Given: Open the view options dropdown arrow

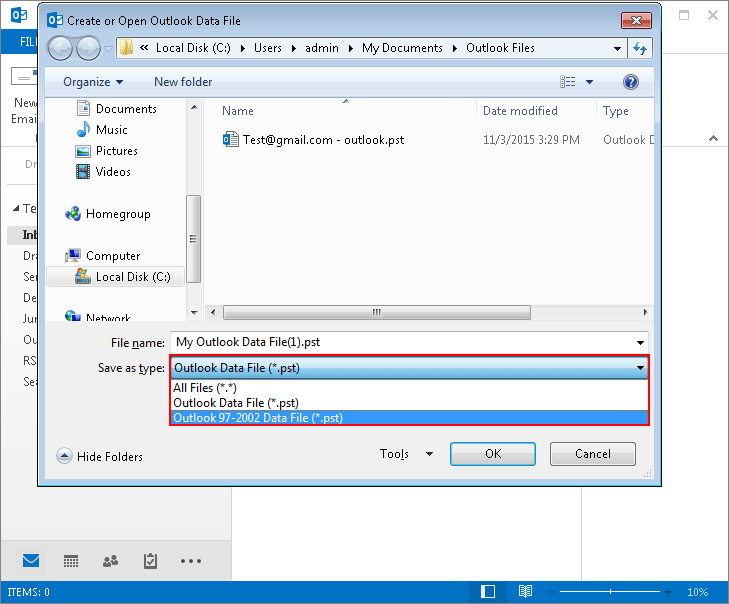Looking at the screenshot, I should coord(589,82).
